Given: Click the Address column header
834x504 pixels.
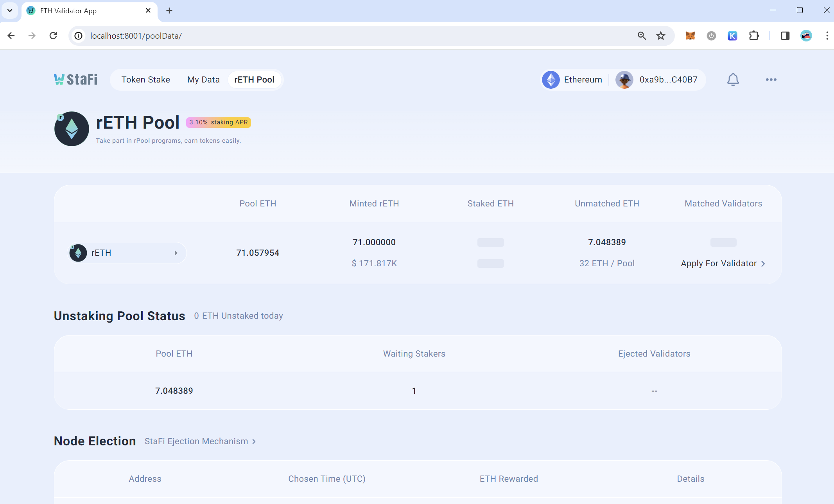Looking at the screenshot, I should click(145, 479).
